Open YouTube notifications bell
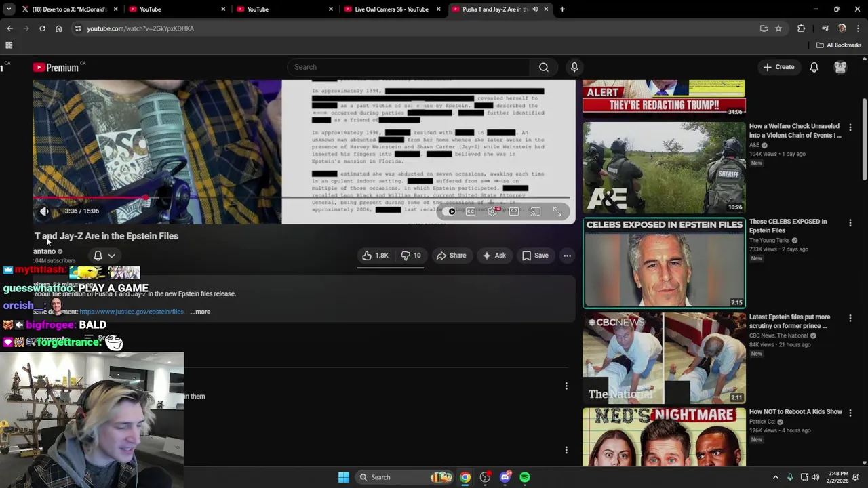The width and height of the screenshot is (868, 488). point(814,67)
